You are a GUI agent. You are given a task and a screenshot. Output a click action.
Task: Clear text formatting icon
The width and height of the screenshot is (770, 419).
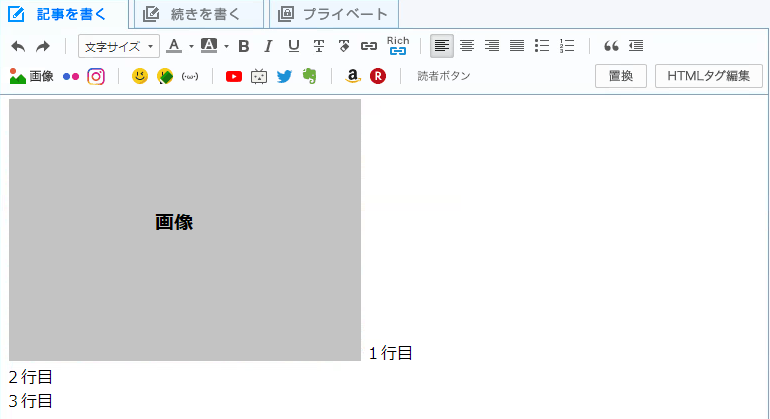(x=344, y=46)
